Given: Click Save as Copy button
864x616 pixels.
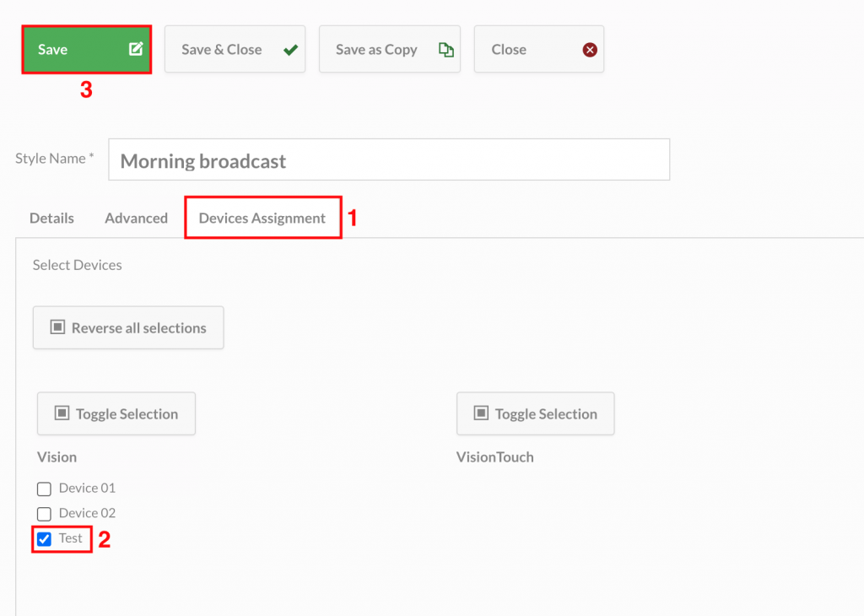Looking at the screenshot, I should [x=390, y=49].
